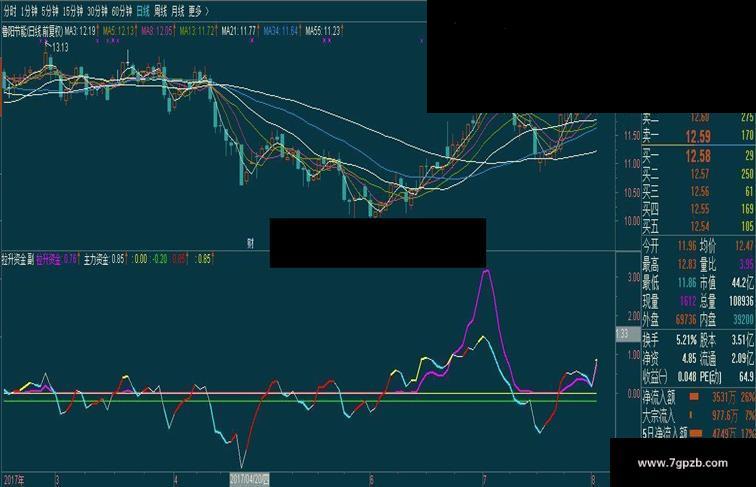Click the 拉升资金 副 indicator name
The image size is (756, 487).
17,259
